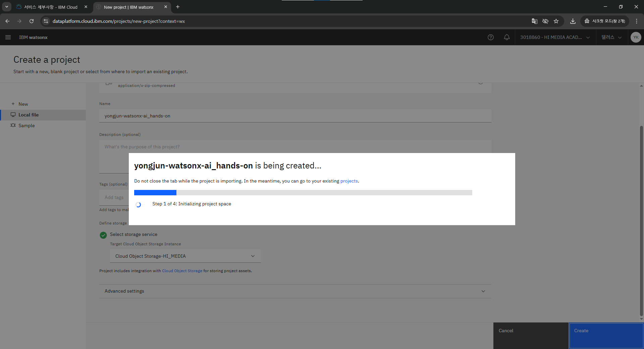Open the tab search dropdown arrow

pyautogui.click(x=6, y=7)
